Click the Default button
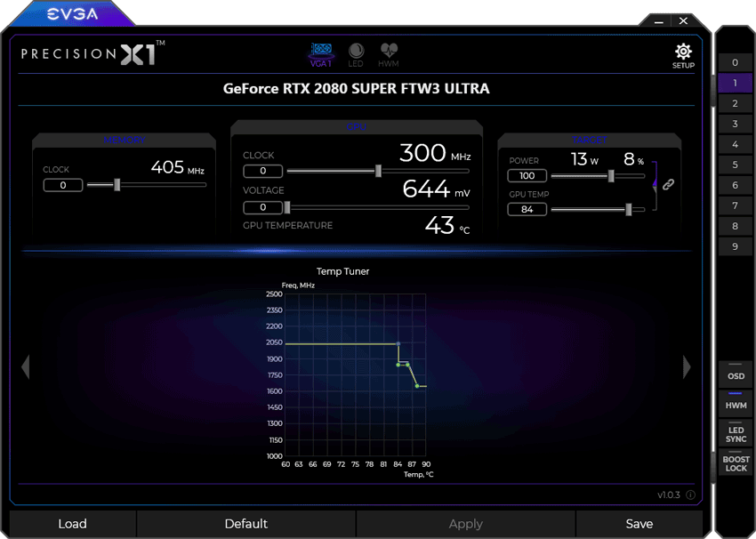This screenshot has width=756, height=539. point(245,524)
